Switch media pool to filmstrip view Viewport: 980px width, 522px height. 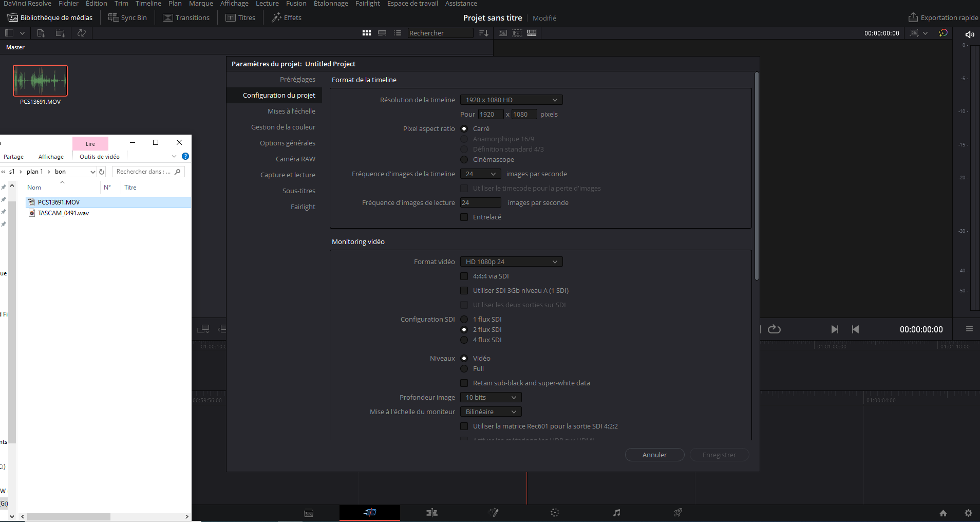click(x=382, y=33)
